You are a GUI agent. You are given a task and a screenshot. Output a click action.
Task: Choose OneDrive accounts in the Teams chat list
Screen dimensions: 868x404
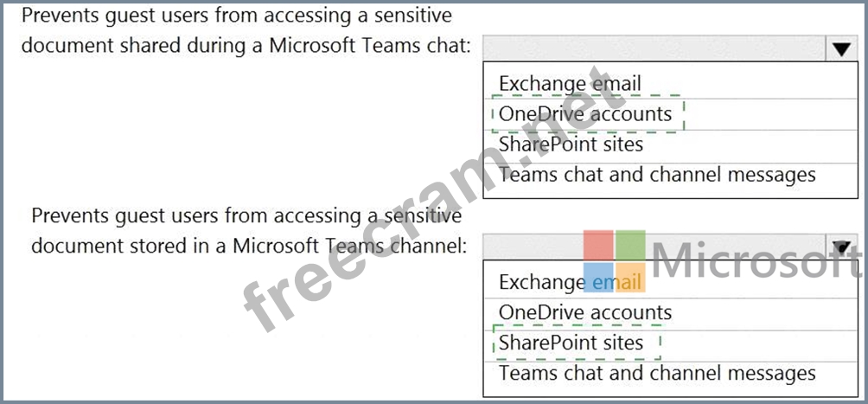click(x=585, y=114)
